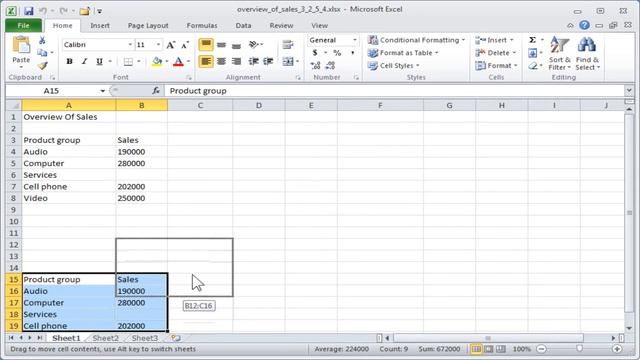Viewport: 640px width, 360px height.
Task: Click the Paste clipboard icon
Action: 21,45
